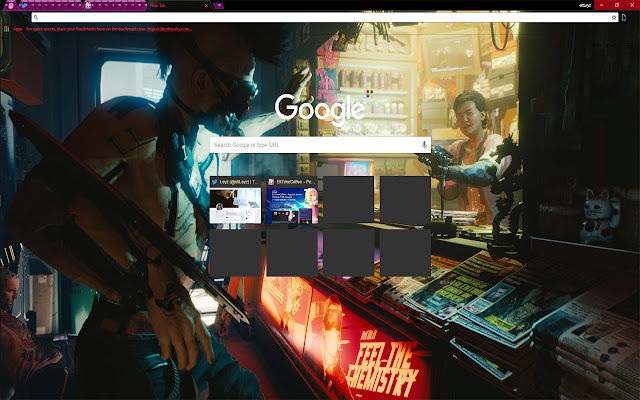Click the profile name button in title bar

tap(584, 5)
